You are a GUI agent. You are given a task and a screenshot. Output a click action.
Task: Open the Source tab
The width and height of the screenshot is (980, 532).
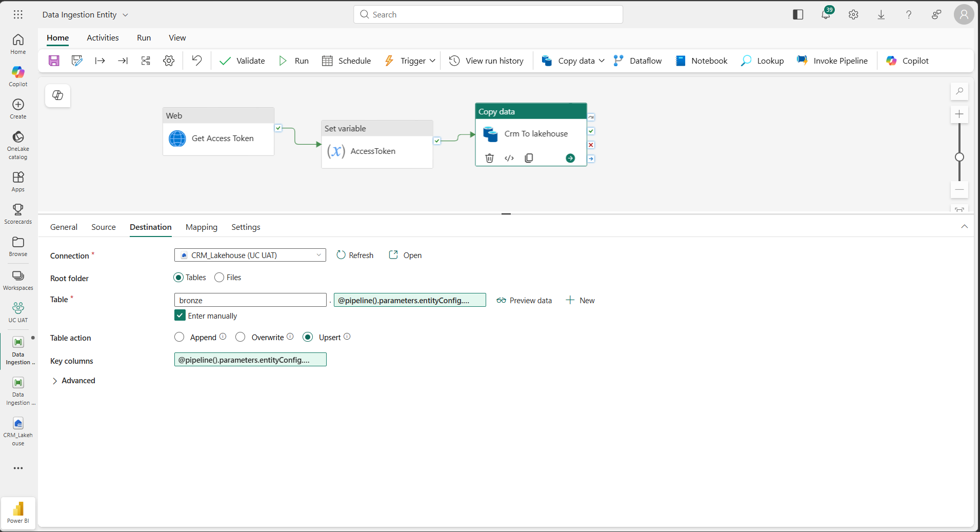click(104, 227)
